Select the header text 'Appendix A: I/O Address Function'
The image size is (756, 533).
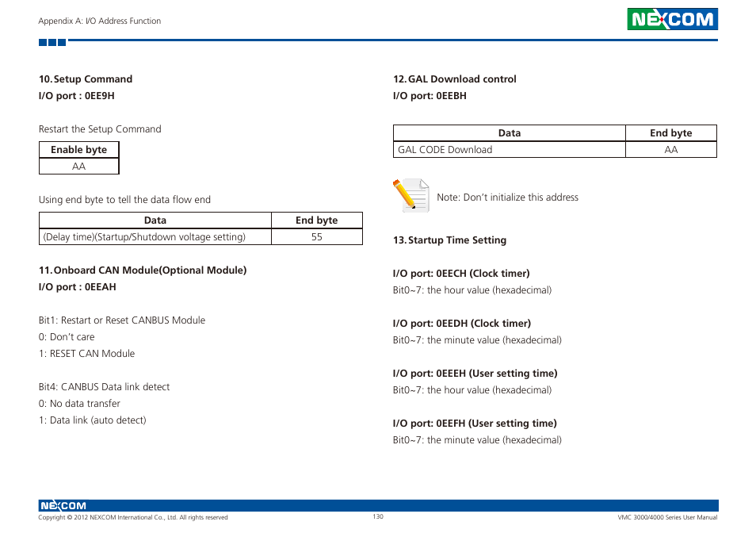pyautogui.click(x=100, y=21)
